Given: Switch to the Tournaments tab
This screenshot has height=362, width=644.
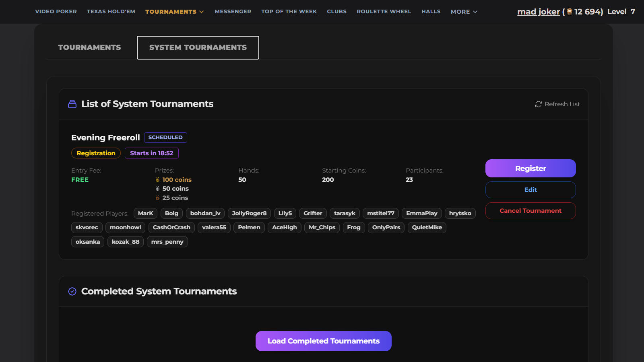Looking at the screenshot, I should click(89, 47).
